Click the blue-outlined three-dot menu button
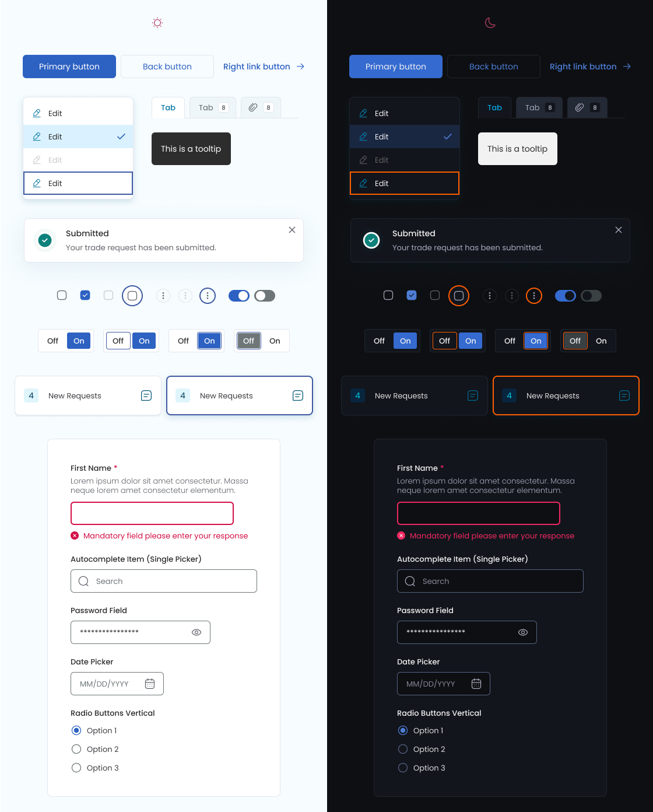This screenshot has width=653, height=812. pos(208,296)
